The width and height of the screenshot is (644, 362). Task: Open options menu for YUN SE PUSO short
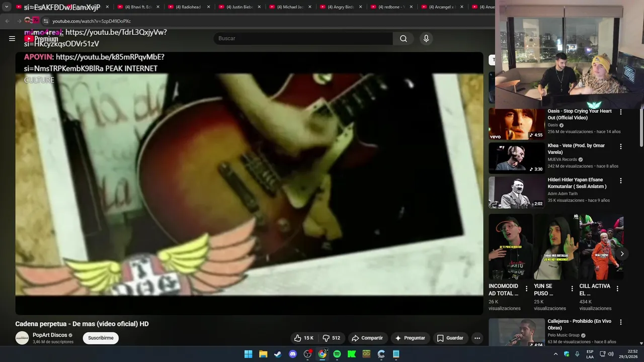[x=572, y=289]
